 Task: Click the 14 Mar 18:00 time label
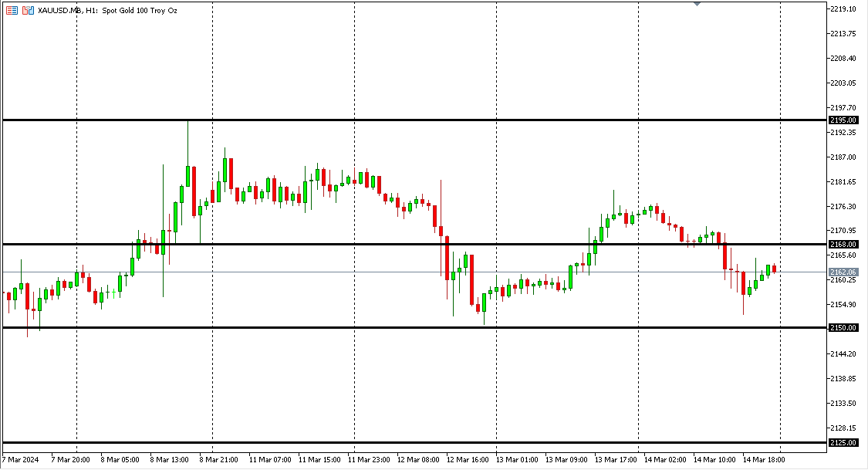(x=764, y=459)
